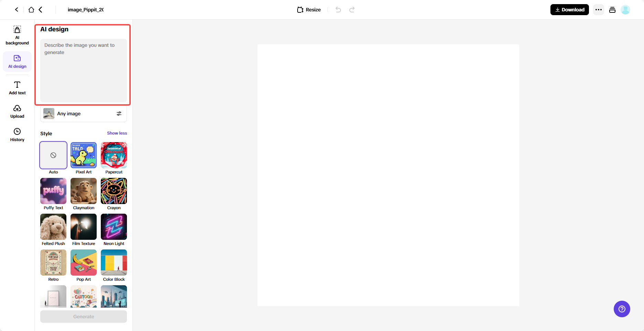This screenshot has width=644, height=331.
Task: Select the city skyline style thumbnail
Action: 114,296
